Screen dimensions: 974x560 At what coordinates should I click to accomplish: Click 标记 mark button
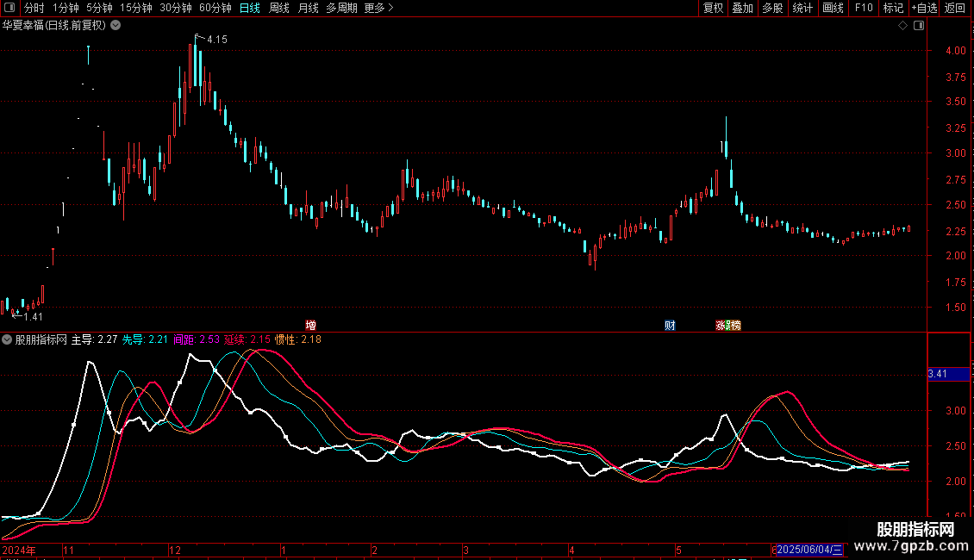[893, 8]
